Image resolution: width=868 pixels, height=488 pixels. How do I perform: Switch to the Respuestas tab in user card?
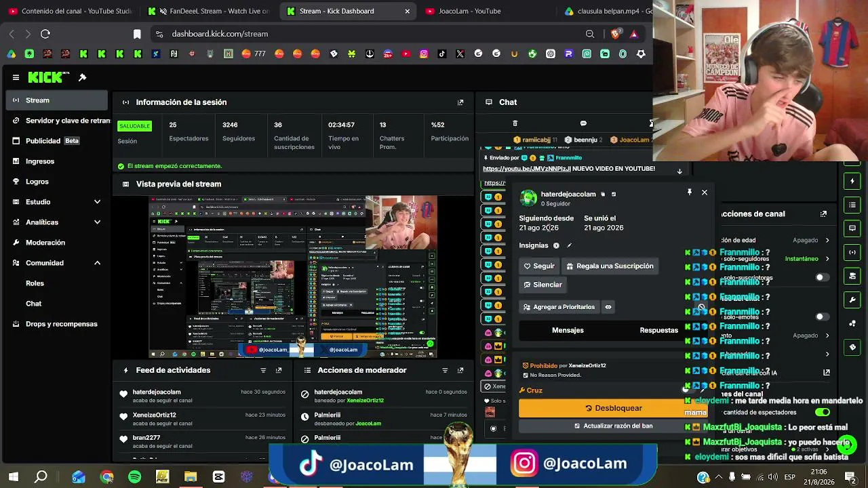click(659, 330)
